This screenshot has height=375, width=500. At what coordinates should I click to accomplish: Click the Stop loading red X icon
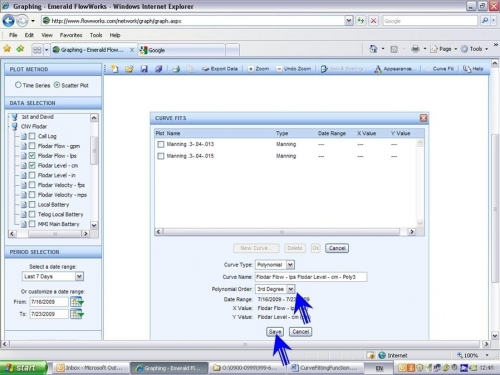click(x=373, y=21)
